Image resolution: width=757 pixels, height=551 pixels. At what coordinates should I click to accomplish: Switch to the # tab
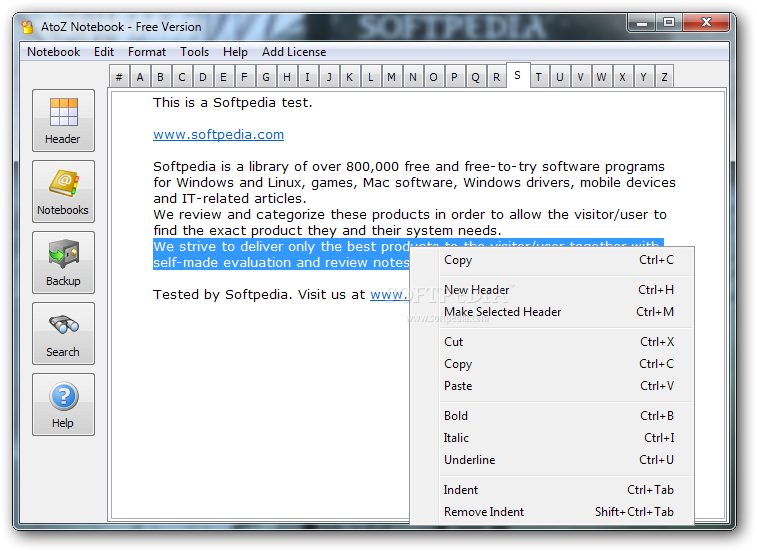(119, 77)
